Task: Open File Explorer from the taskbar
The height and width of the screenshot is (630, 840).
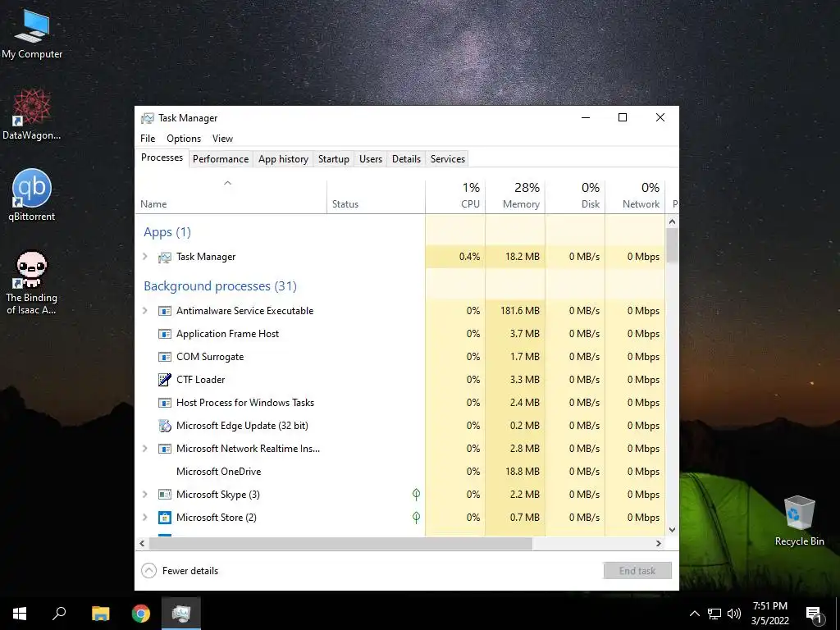Action: (x=100, y=614)
